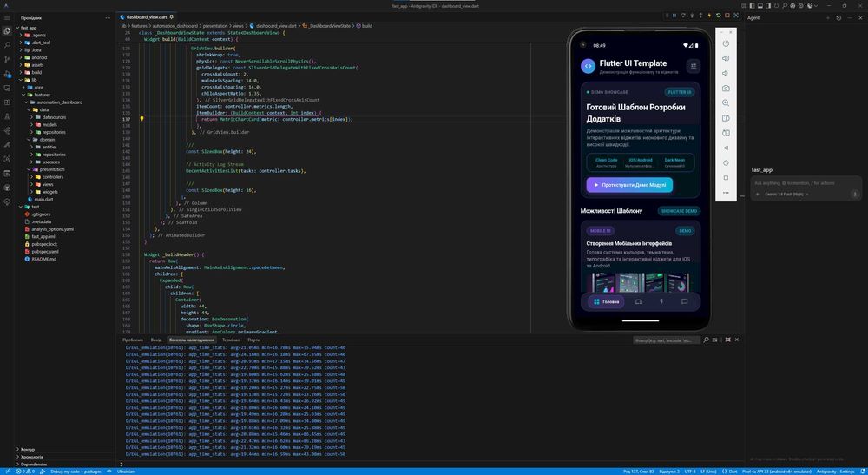Click the emulator Overview square button

click(x=726, y=178)
